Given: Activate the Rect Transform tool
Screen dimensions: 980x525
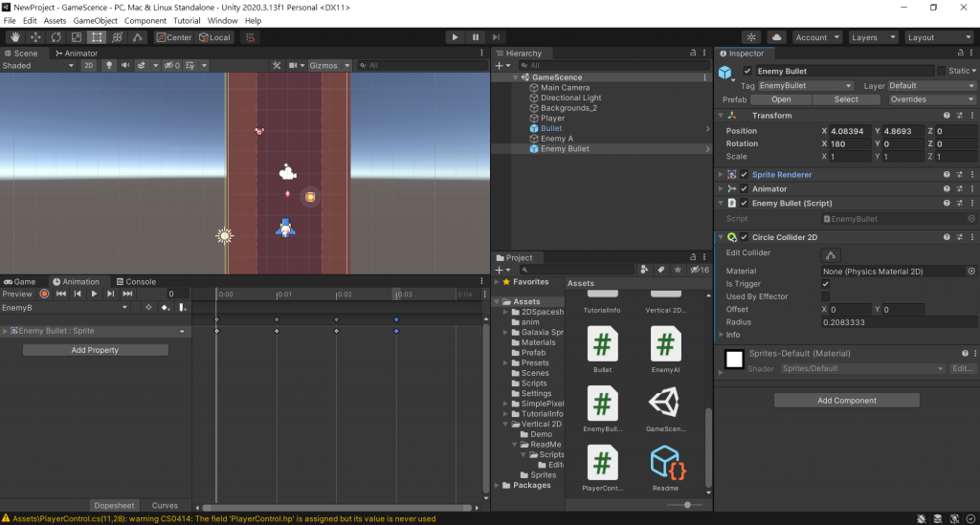Looking at the screenshot, I should coord(97,37).
